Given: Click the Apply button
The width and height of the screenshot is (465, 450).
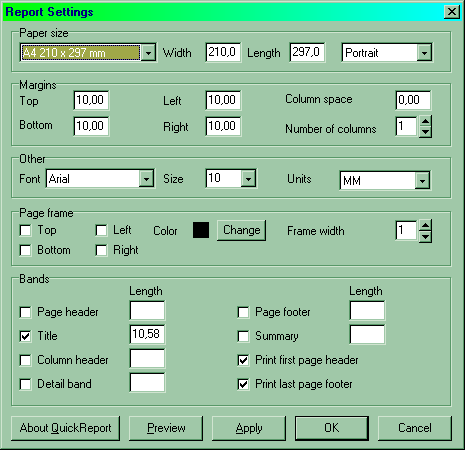Looking at the screenshot, I should pos(249,428).
